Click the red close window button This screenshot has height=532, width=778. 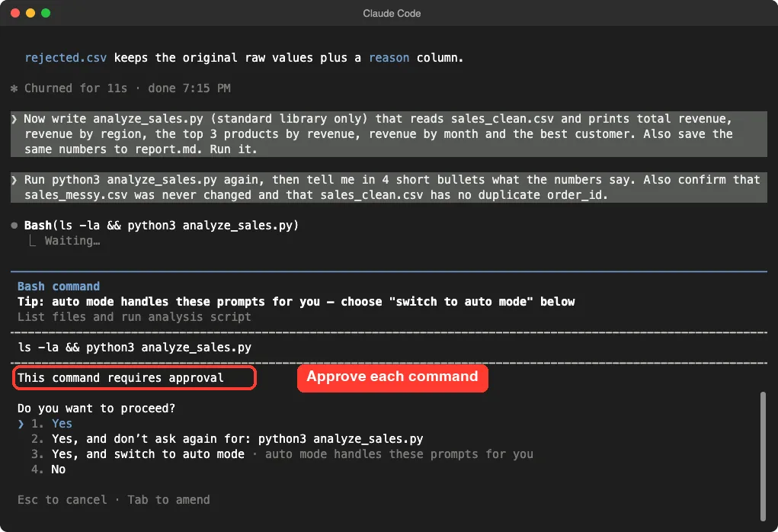[x=15, y=13]
